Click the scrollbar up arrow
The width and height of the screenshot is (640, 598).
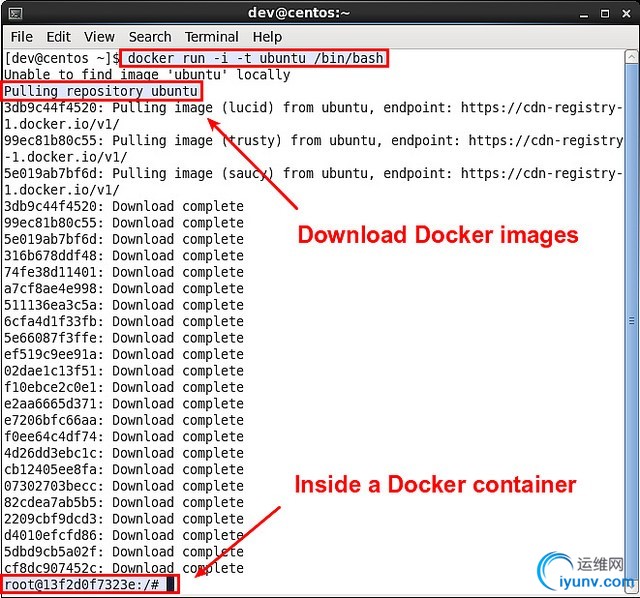pyautogui.click(x=631, y=57)
